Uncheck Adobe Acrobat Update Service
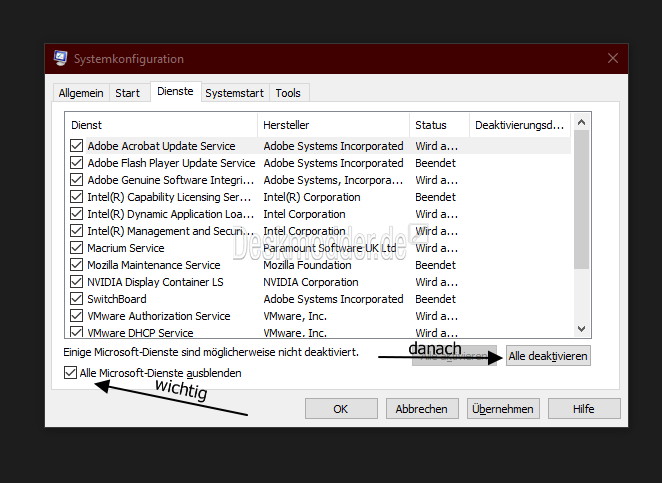Viewport: 662px width, 483px height. [x=76, y=146]
